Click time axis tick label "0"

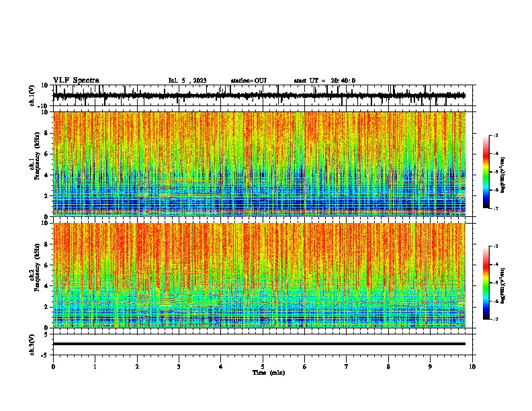point(53,367)
